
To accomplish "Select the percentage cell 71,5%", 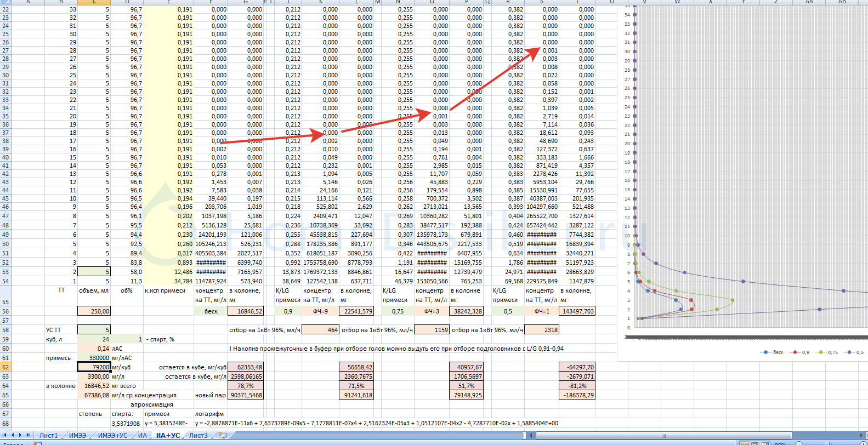I will pos(356,386).
